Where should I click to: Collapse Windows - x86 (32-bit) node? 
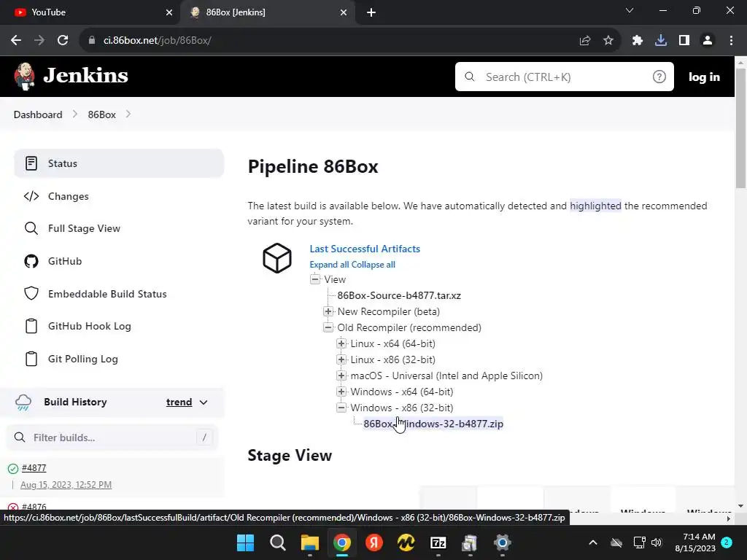click(341, 408)
